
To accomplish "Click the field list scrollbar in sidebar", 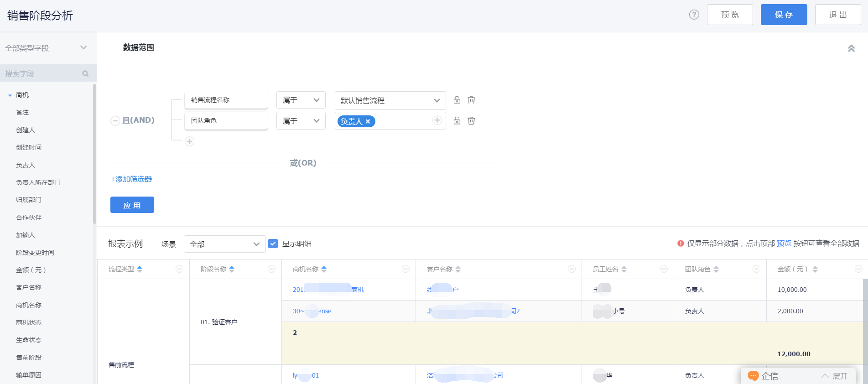I will [95, 154].
